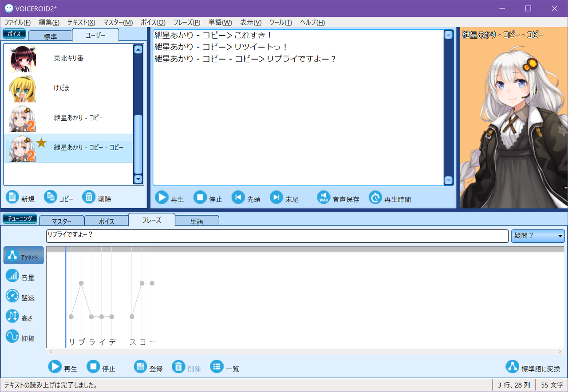
Task: Select the けだま voice preset
Action: 62,88
